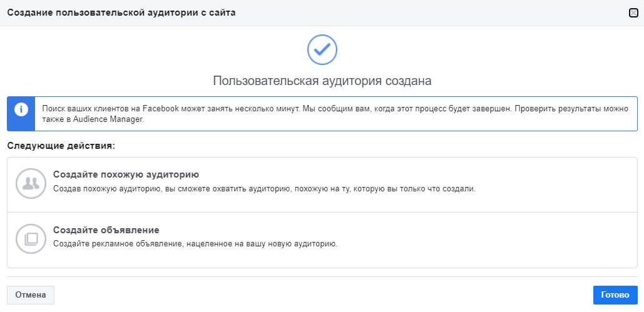Image resolution: width=644 pixels, height=312 pixels.
Task: Click the blue success checkmark icon
Action: click(322, 49)
